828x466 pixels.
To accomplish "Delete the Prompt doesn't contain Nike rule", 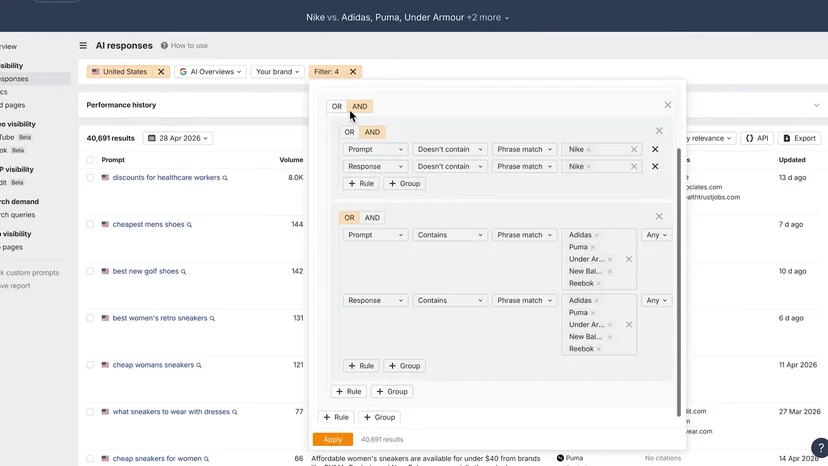I will (655, 150).
